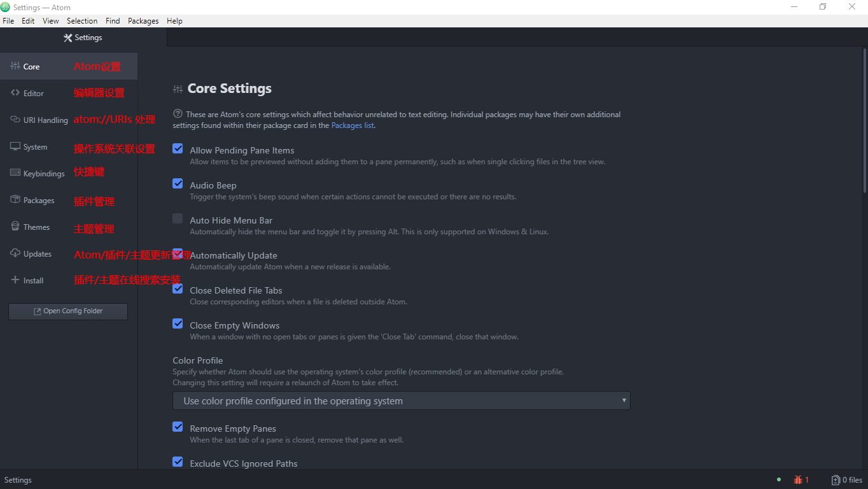This screenshot has width=868, height=489.
Task: Click the Editor code-brackets icon
Action: point(15,93)
